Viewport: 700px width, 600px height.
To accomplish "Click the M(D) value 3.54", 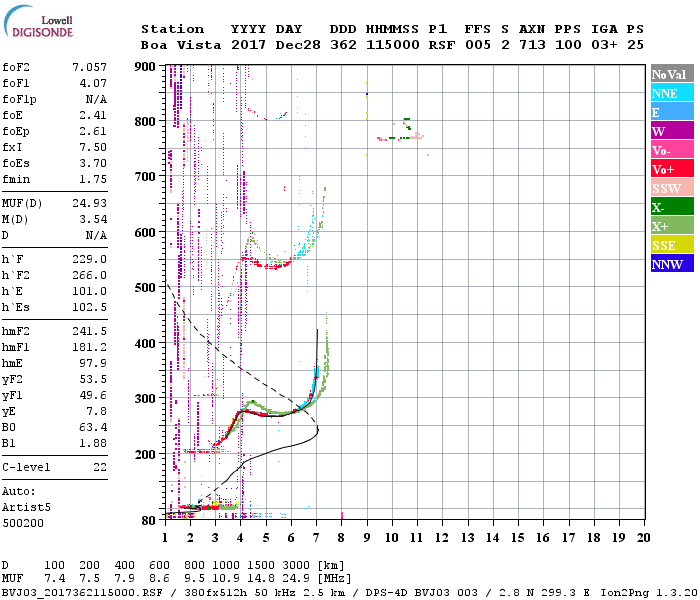I will click(93, 219).
